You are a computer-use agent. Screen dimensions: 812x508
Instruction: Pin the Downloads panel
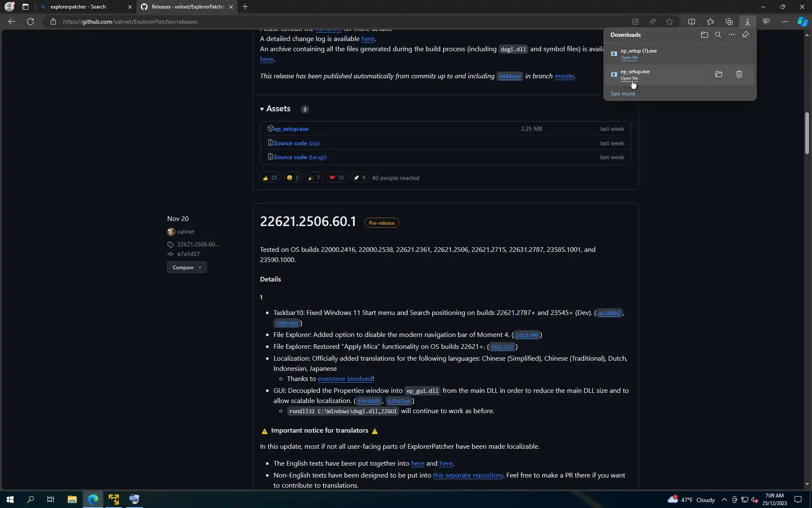(745, 35)
